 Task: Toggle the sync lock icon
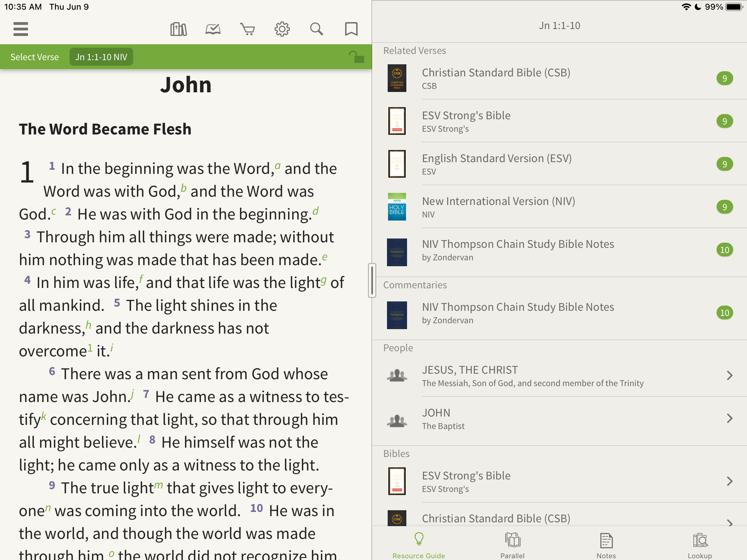pos(356,57)
